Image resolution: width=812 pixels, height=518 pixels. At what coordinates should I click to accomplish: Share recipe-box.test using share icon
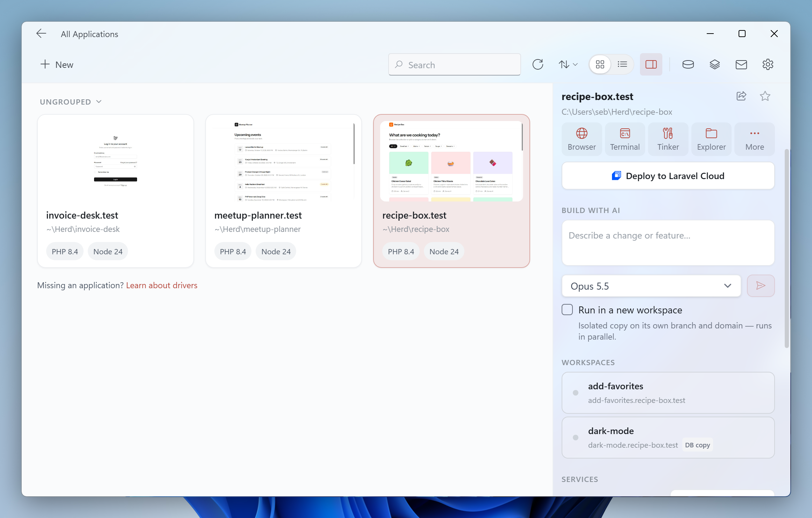(x=741, y=96)
